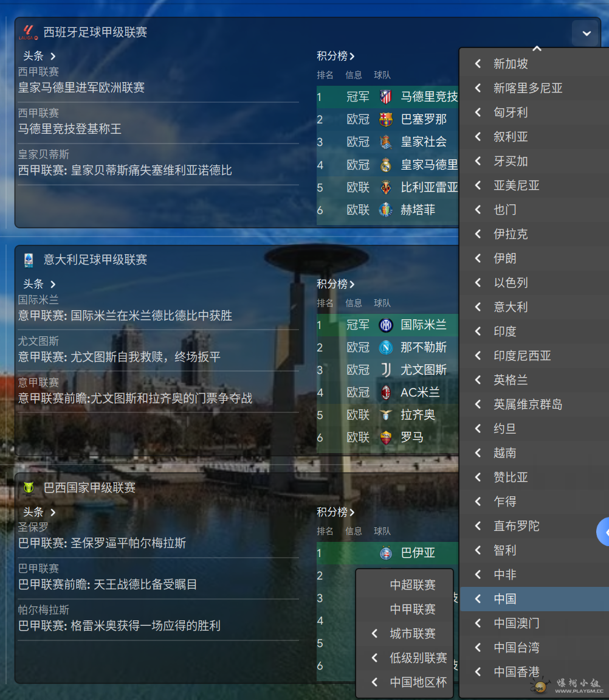Image resolution: width=609 pixels, height=700 pixels.
Task: Click the 国际米兰 club badge
Action: 385,325
